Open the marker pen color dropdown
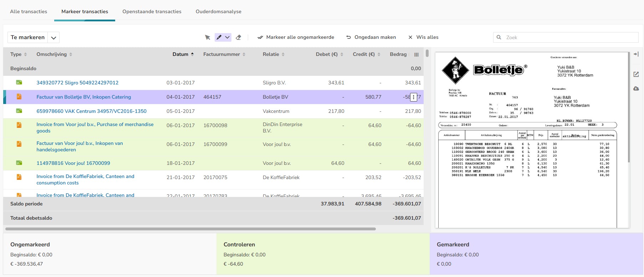This screenshot has height=277, width=644. click(x=227, y=37)
